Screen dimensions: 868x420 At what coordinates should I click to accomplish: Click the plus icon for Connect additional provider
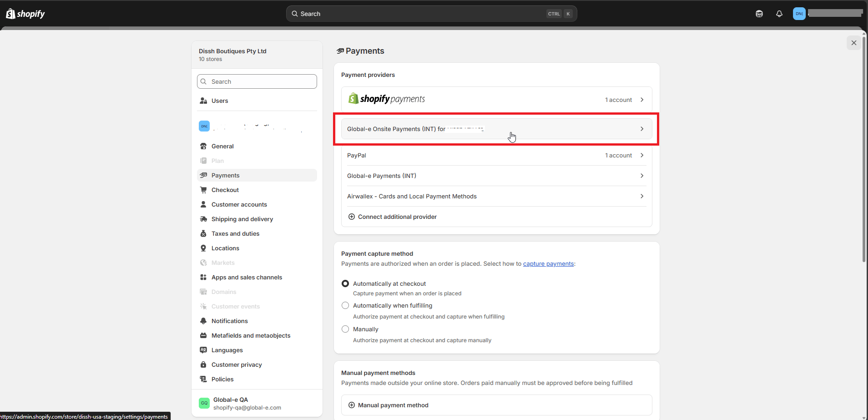(352, 217)
